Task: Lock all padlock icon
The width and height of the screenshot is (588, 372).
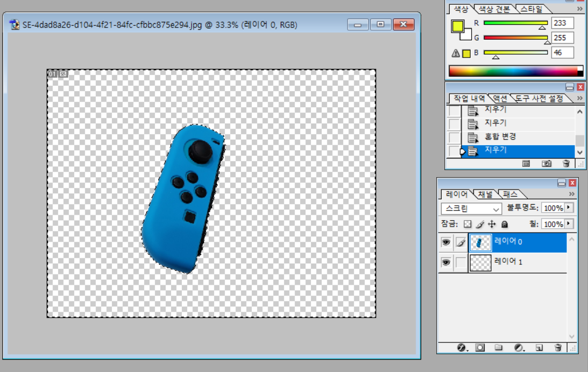Action: (505, 224)
